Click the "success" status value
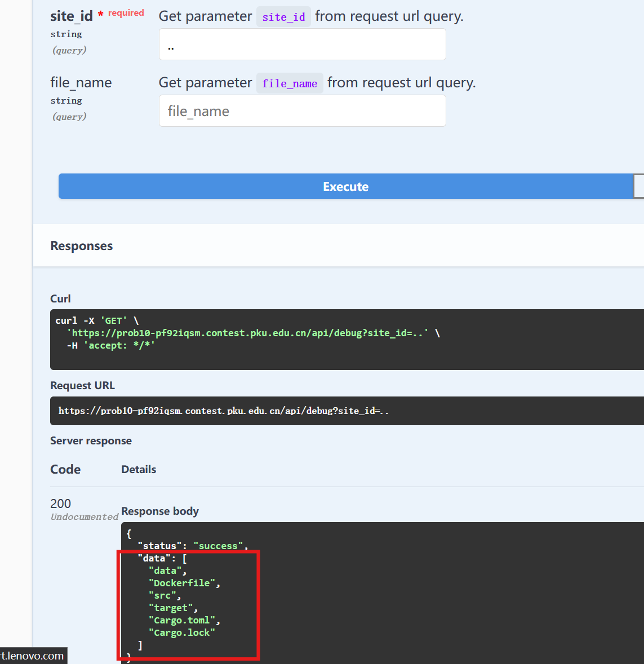 coord(218,546)
